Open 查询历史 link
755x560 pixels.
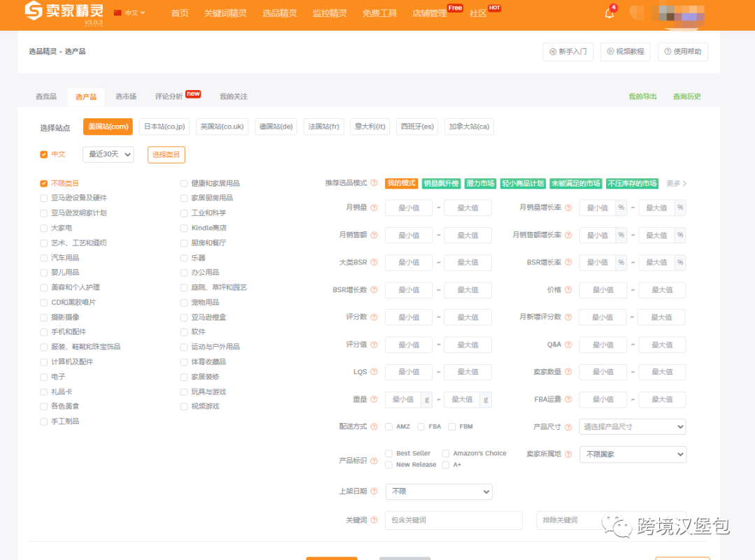(686, 96)
